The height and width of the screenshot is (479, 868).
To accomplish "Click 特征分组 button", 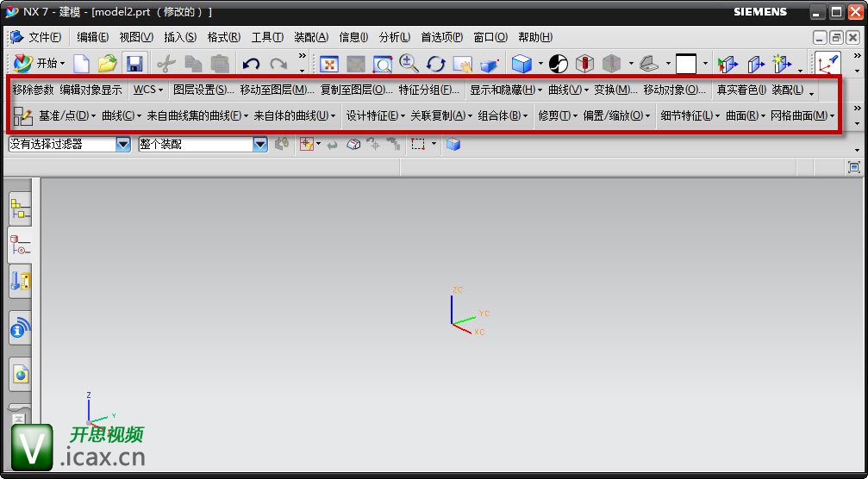I will tap(429, 90).
